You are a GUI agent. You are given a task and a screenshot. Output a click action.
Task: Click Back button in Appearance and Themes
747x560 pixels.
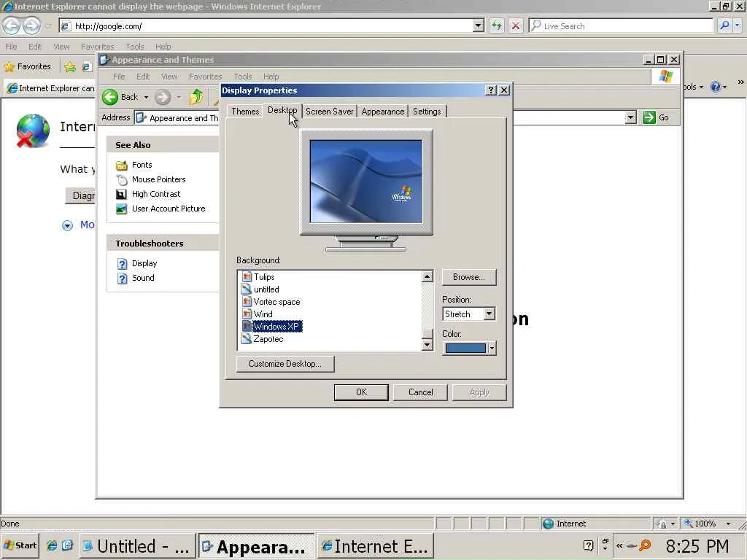[x=120, y=97]
